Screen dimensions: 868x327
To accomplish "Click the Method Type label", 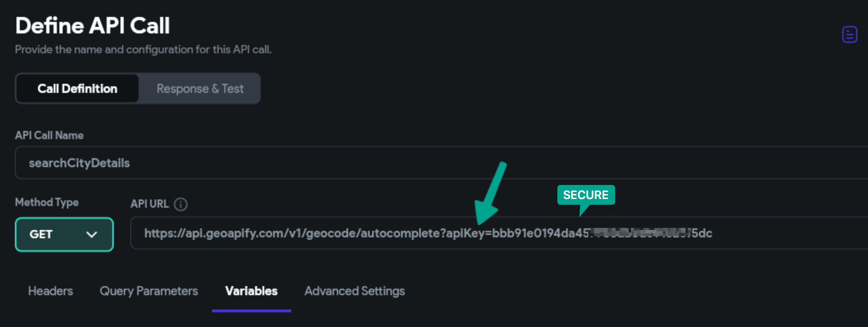I will pyautogui.click(x=47, y=202).
